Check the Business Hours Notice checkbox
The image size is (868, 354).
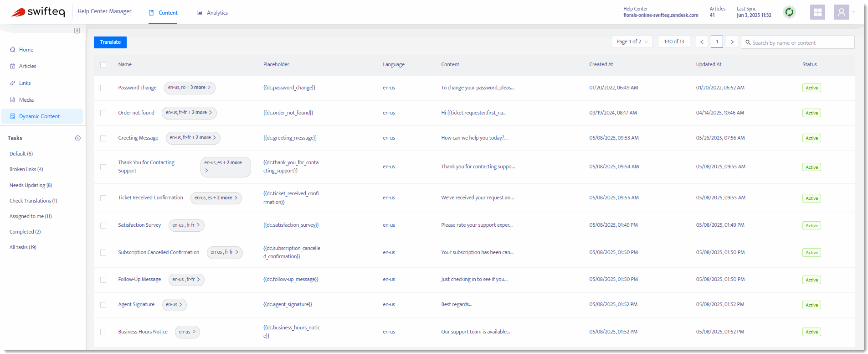pos(103,332)
